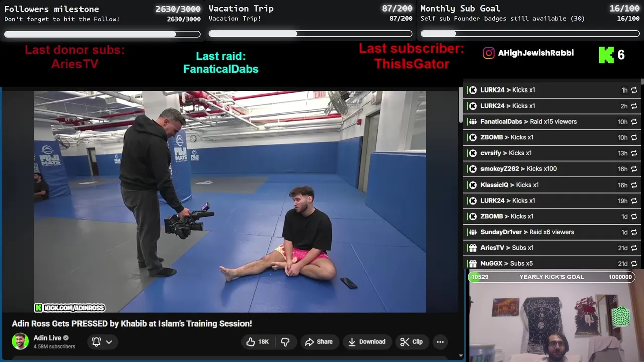Viewport: 644px width, 362px height.
Task: Open the Adin Live channel name link
Action: click(x=47, y=338)
